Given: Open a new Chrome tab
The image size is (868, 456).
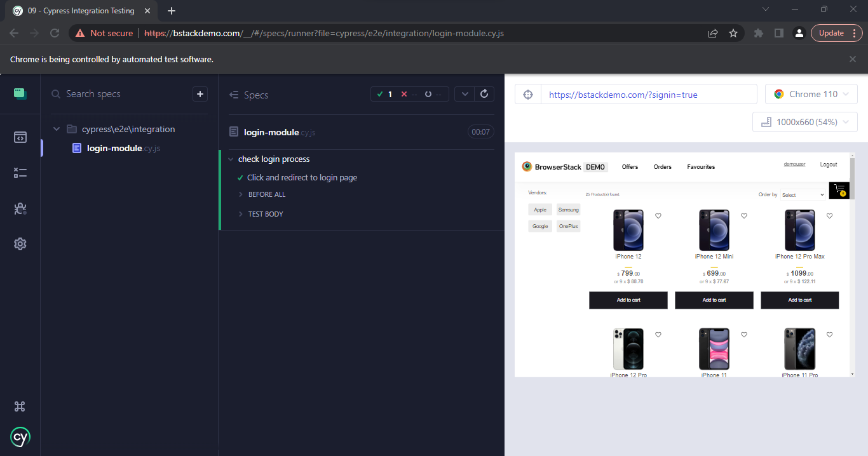Looking at the screenshot, I should pyautogui.click(x=172, y=11).
